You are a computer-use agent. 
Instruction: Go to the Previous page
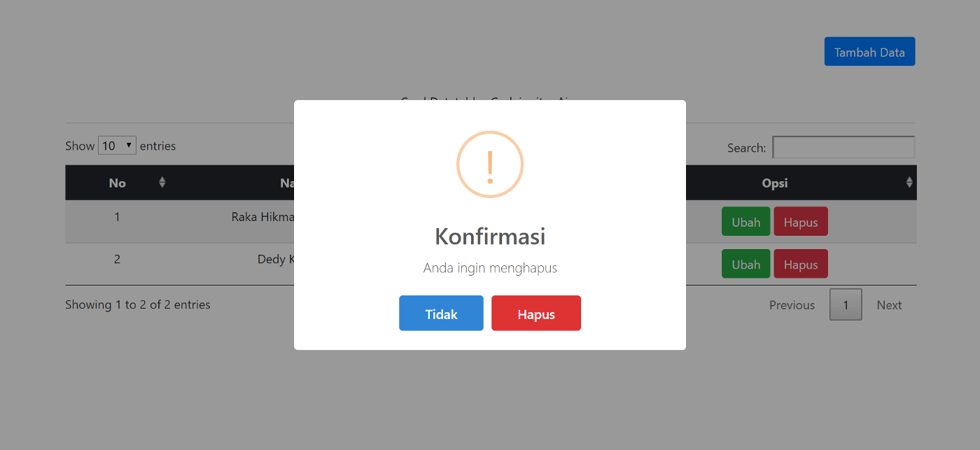[x=792, y=305]
